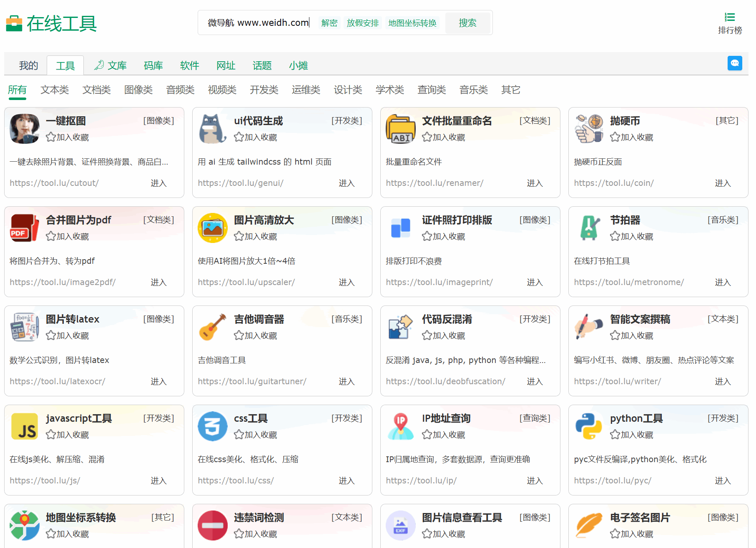The image size is (756, 548).
Task: Click the blue chat message icon
Action: [x=735, y=63]
